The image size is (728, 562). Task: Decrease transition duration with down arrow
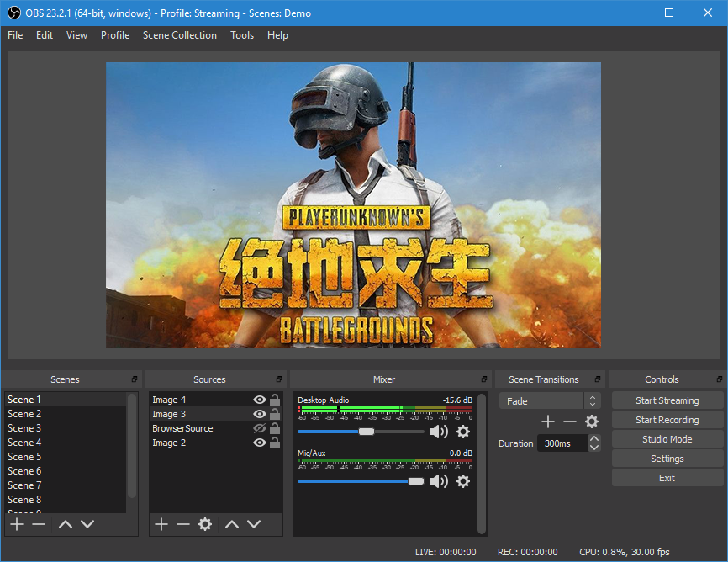[x=593, y=448]
